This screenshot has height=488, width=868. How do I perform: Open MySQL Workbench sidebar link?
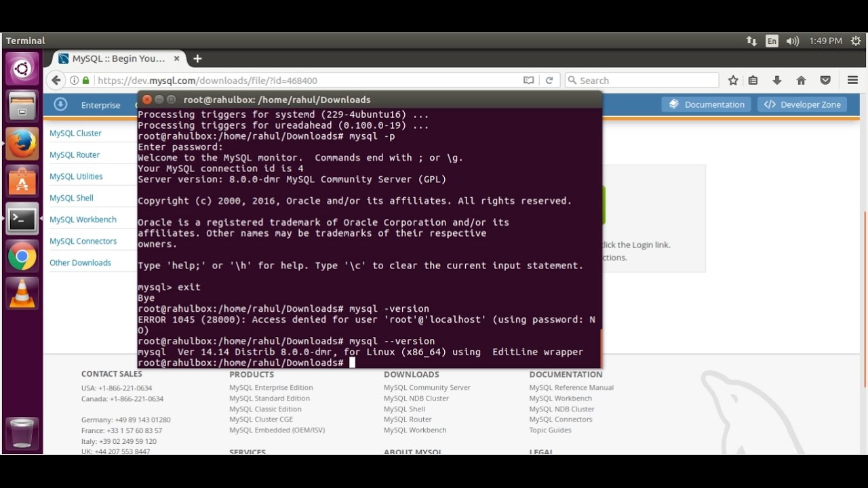pos(83,220)
